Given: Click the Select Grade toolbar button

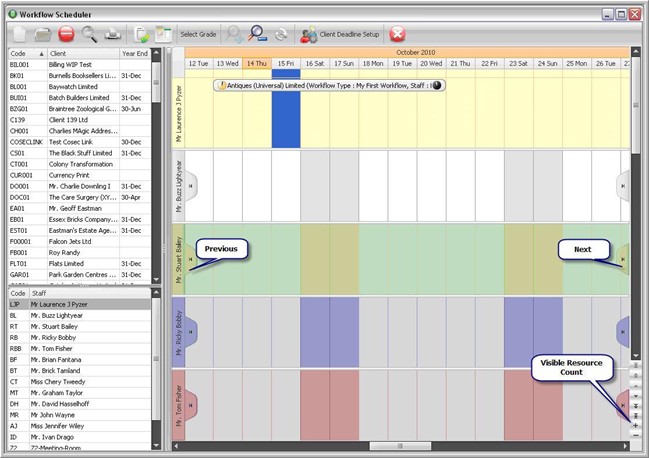Looking at the screenshot, I should coord(198,34).
